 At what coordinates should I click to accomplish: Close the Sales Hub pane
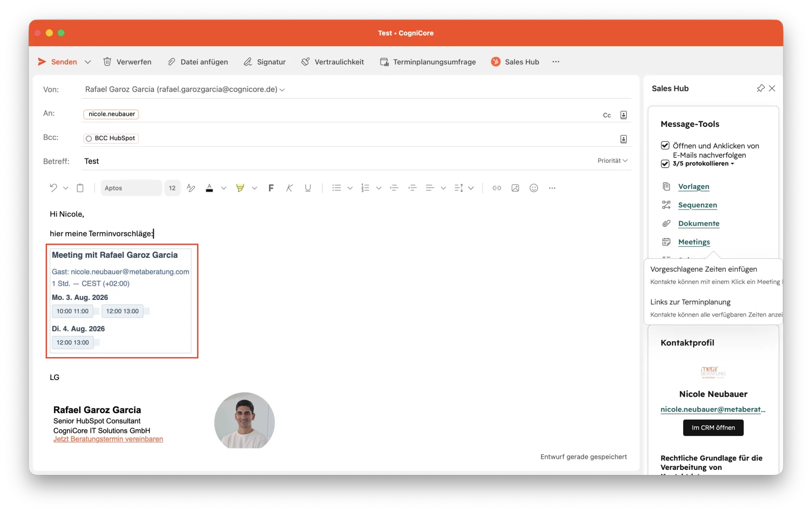(x=772, y=88)
